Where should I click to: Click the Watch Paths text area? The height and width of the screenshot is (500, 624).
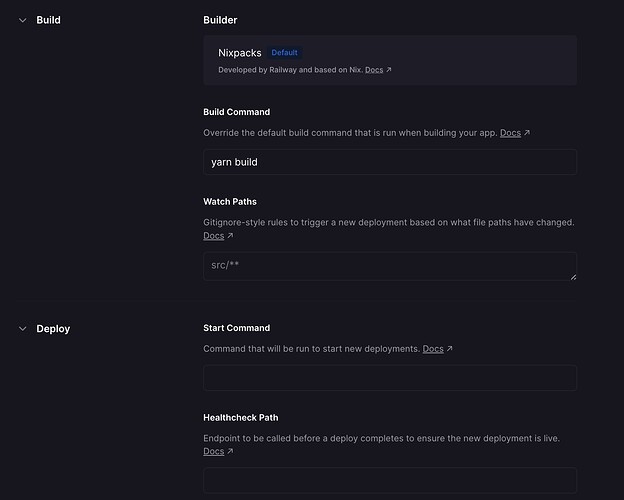390,266
